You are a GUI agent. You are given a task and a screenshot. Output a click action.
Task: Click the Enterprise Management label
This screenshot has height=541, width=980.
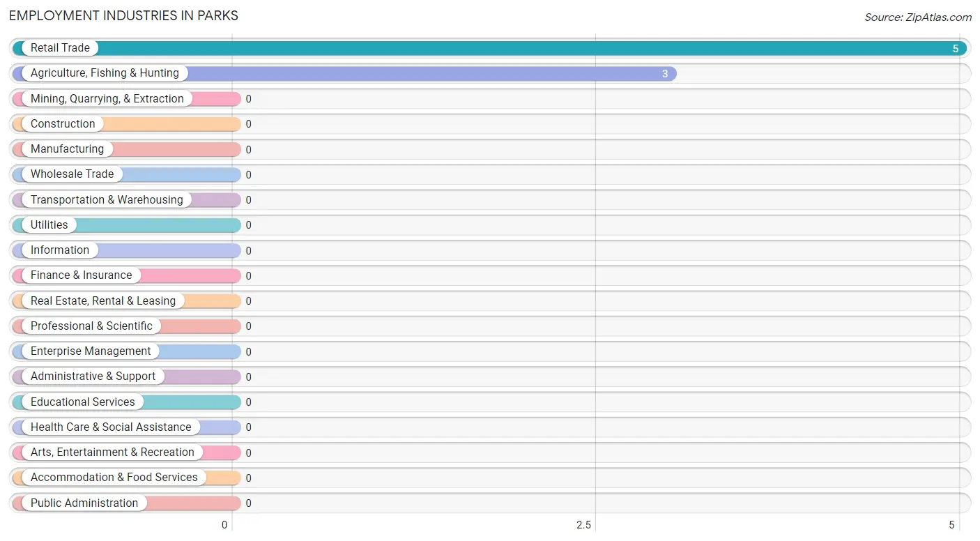click(91, 351)
